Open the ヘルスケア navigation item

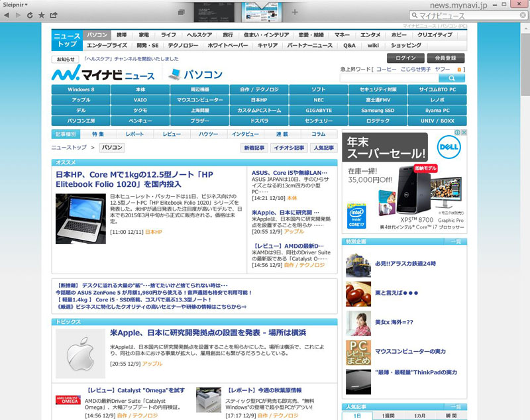tap(199, 35)
